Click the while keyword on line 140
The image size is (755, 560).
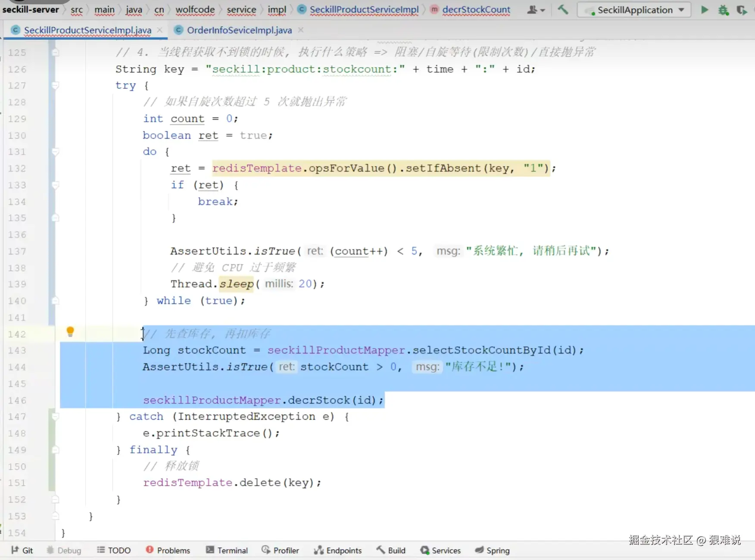point(174,301)
